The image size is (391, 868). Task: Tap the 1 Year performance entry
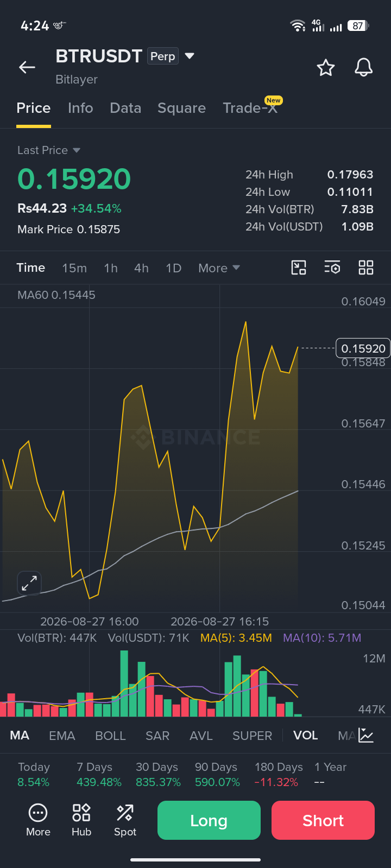tap(330, 775)
